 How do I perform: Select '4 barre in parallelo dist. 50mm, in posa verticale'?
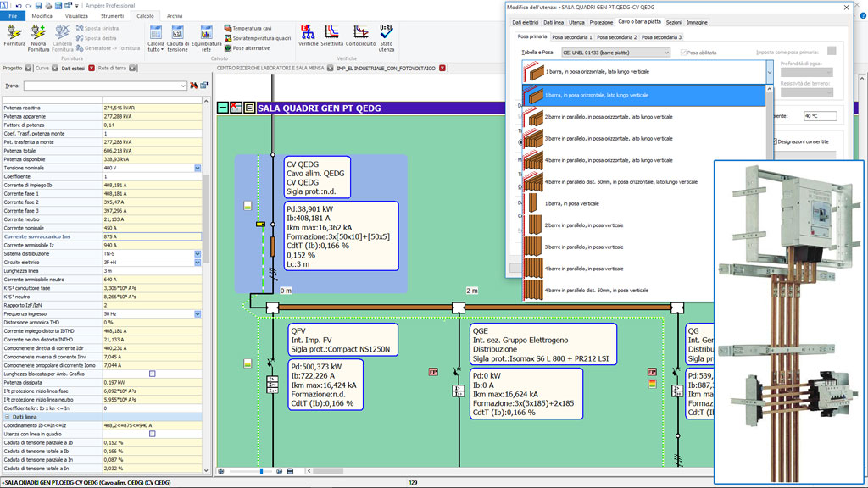pyautogui.click(x=644, y=291)
